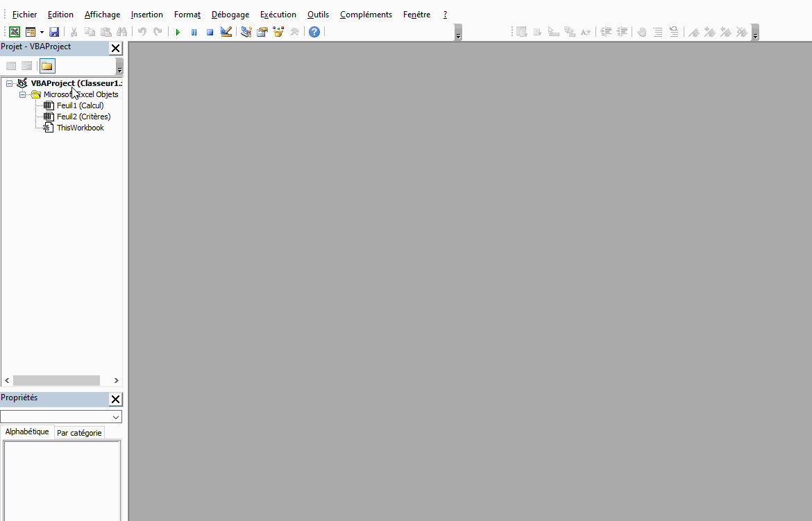
Task: Collapse the VBAProject (Classeur1) tree node
Action: 9,83
